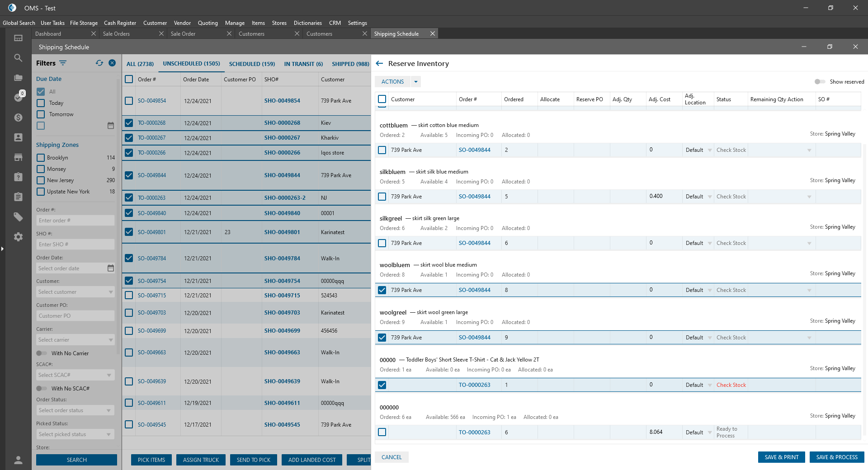Refresh filters with the circular arrows icon

99,63
